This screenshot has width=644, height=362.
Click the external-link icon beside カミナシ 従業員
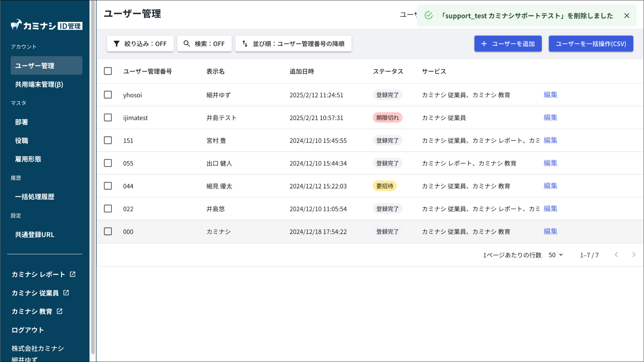point(66,293)
